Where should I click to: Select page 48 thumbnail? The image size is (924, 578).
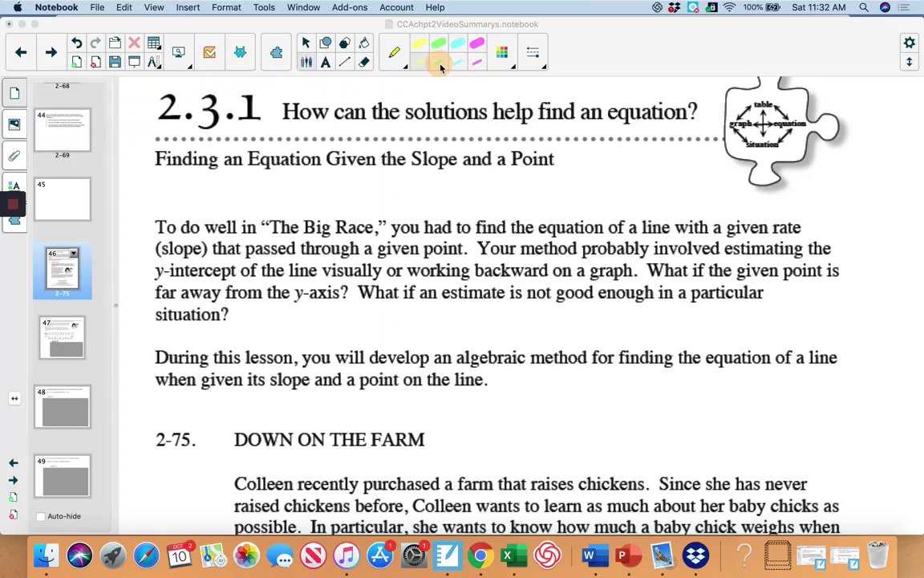click(63, 407)
